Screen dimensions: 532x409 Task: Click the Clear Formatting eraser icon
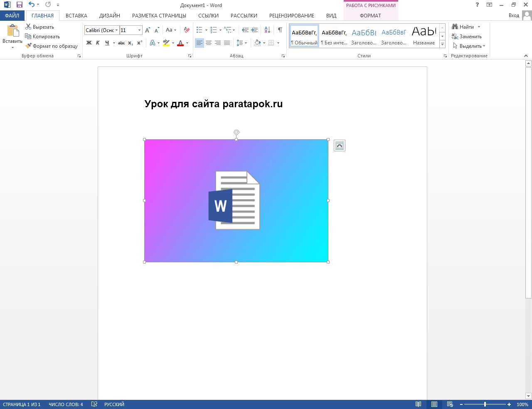pos(187,30)
